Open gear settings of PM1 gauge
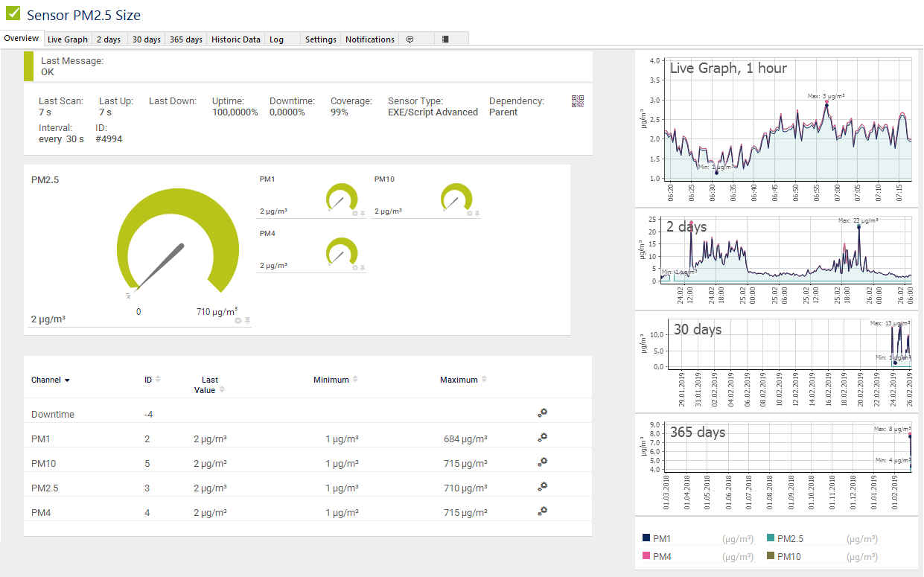The height and width of the screenshot is (577, 924). [355, 214]
